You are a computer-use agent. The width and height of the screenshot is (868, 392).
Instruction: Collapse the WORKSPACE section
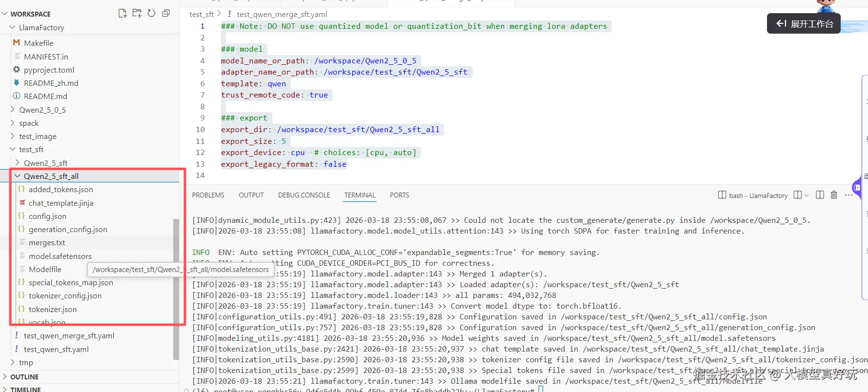tap(30, 14)
